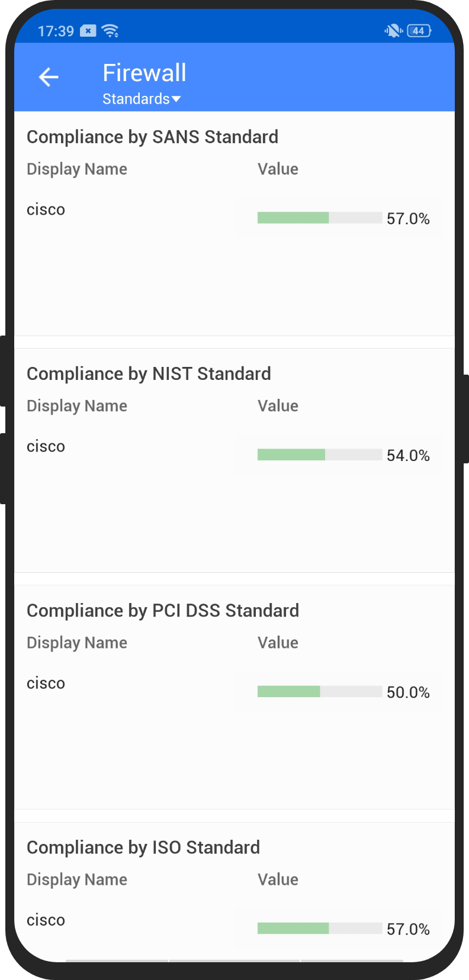The image size is (469, 980).
Task: Select cisco in the SANS Standard section
Action: pyautogui.click(x=46, y=209)
